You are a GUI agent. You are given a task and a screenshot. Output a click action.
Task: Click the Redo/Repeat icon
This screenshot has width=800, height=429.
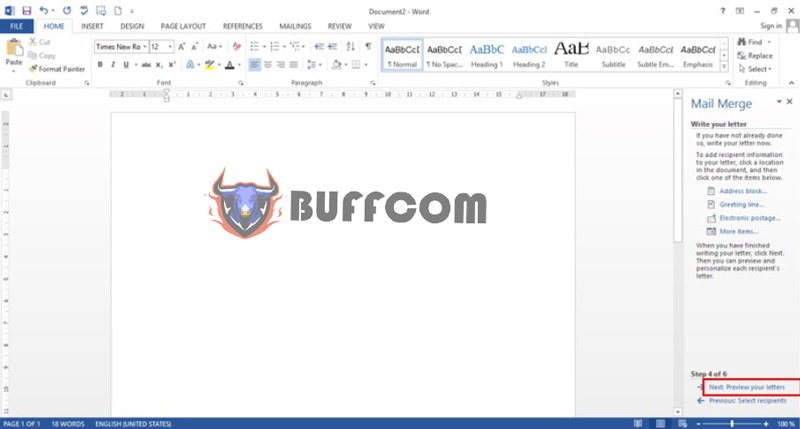point(67,10)
